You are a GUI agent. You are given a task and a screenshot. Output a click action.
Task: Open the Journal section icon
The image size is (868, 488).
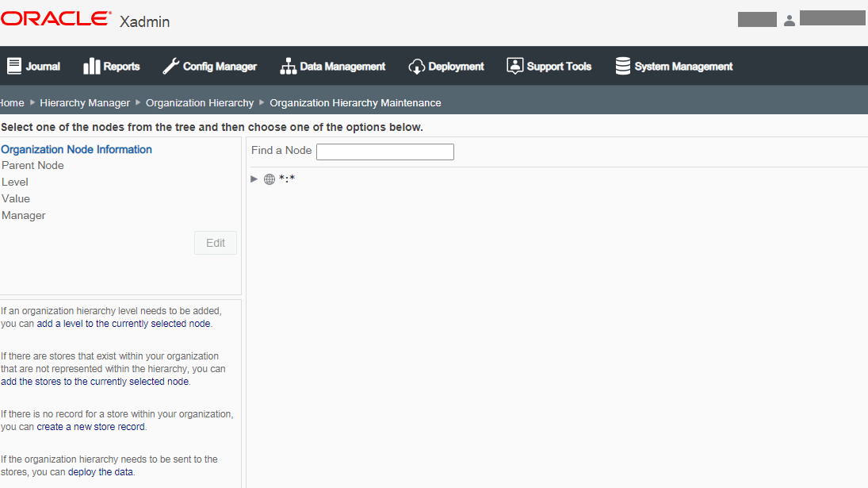[x=13, y=66]
